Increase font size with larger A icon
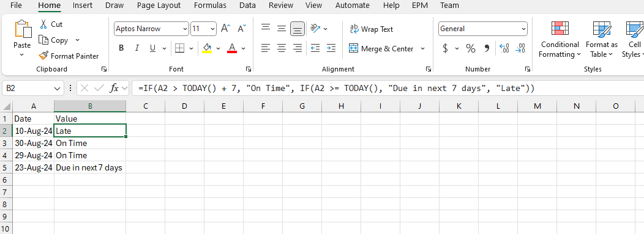This screenshot has width=644, height=234. (x=225, y=28)
